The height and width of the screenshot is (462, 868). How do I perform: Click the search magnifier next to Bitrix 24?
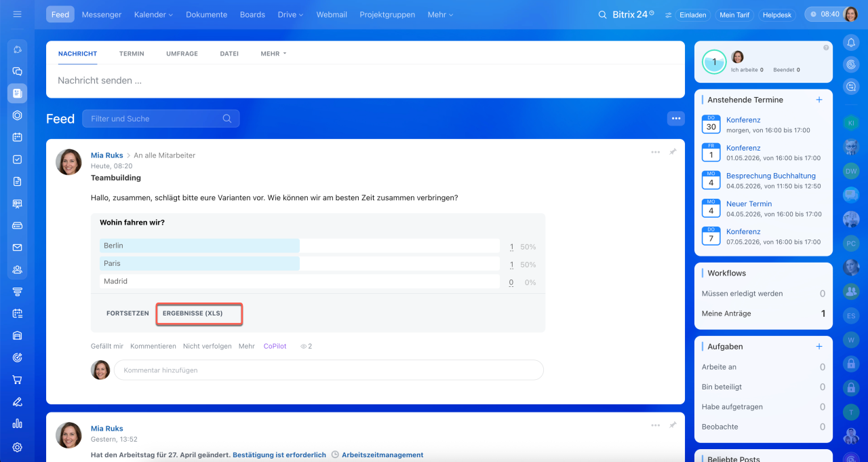pyautogui.click(x=602, y=14)
